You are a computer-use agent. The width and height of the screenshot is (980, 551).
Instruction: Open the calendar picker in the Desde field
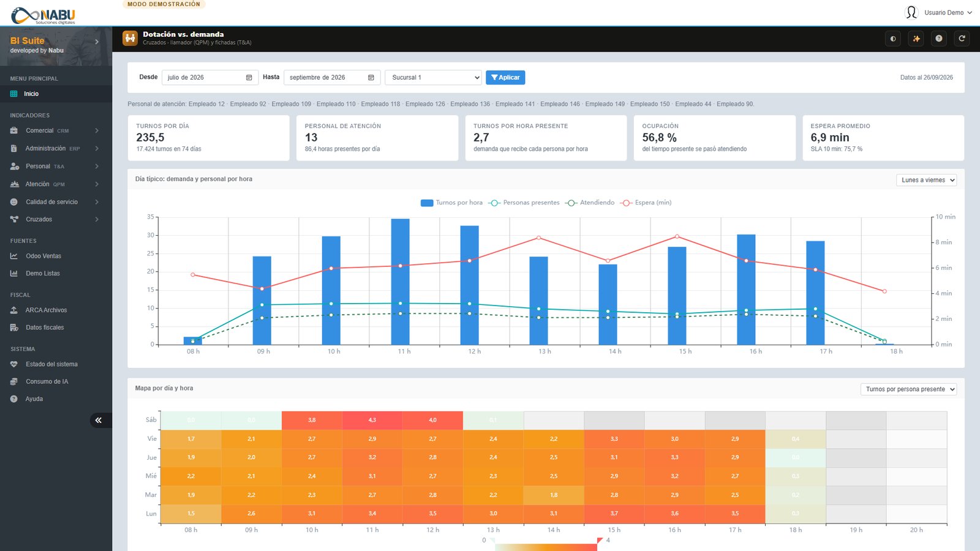tap(249, 78)
